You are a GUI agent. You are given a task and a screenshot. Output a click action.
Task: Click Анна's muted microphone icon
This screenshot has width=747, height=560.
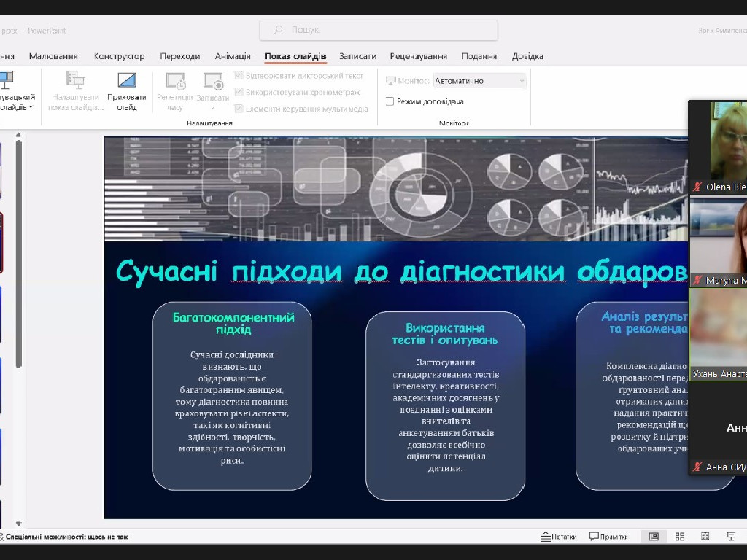pyautogui.click(x=697, y=467)
